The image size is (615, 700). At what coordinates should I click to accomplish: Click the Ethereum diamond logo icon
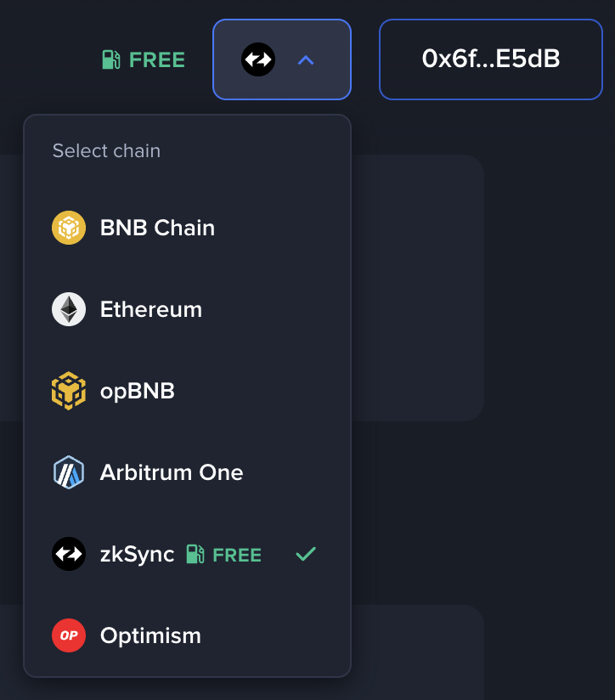69,309
